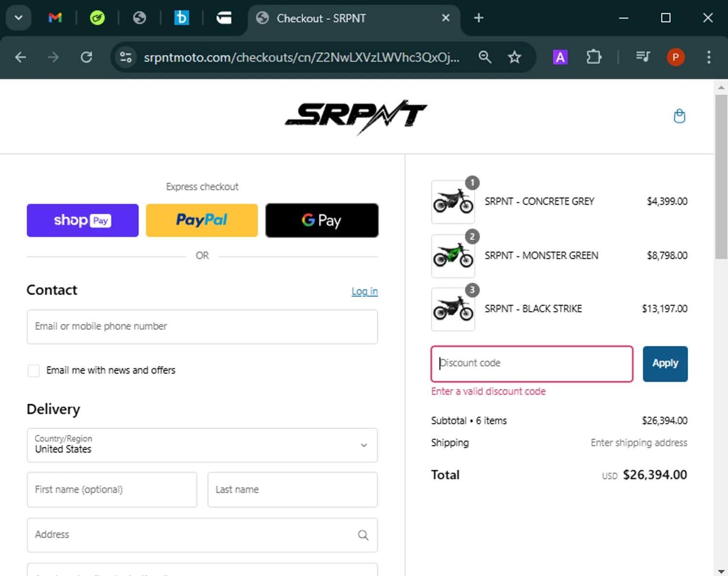Select the Checkout - SRPNT tab
728x576 pixels.
[x=353, y=18]
